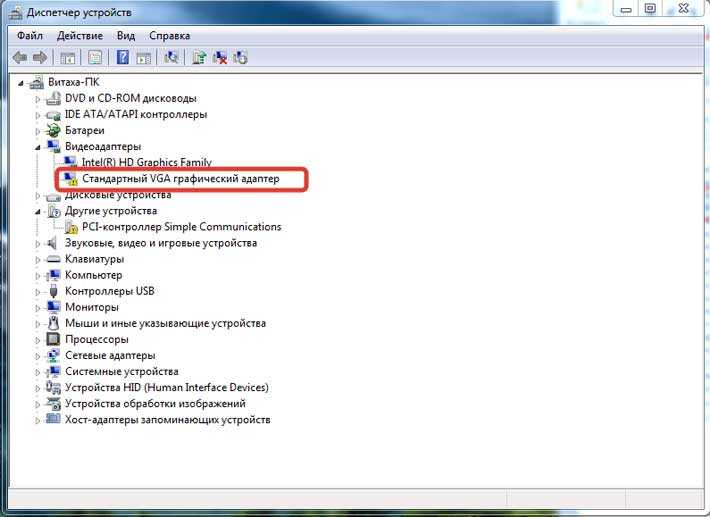Click the Другие устройства question mark icon
The width and height of the screenshot is (710, 517).
click(x=53, y=211)
